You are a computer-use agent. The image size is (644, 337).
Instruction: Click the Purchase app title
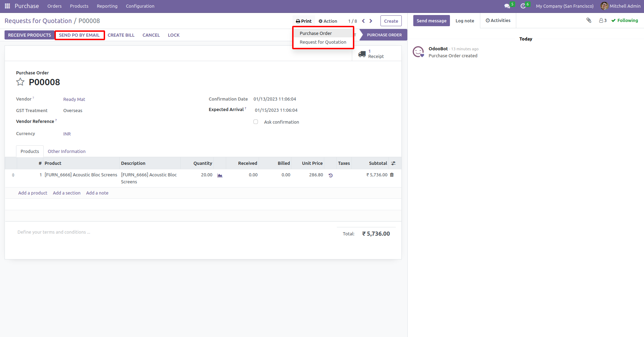27,6
